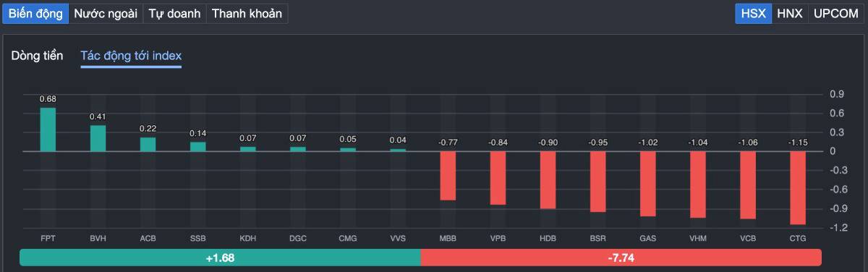
Task: Click the VVS ticker label
Action: coord(398,238)
